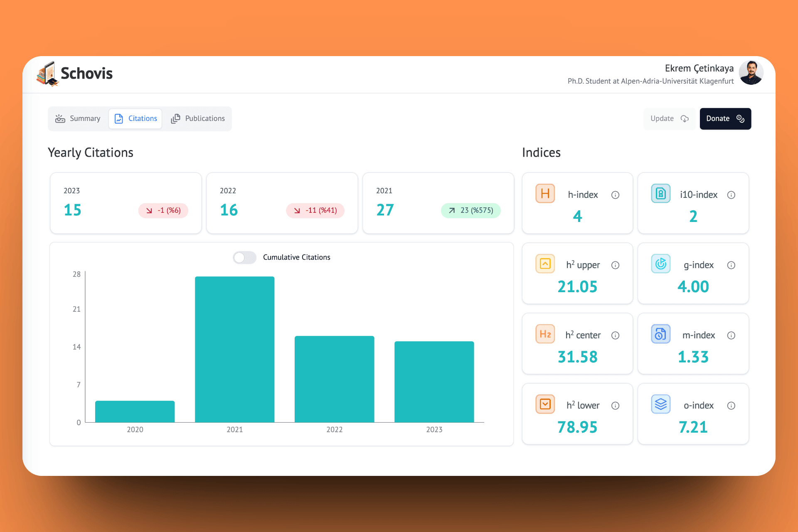Click the 2020 bar in chart
798x532 pixels.
pos(135,411)
